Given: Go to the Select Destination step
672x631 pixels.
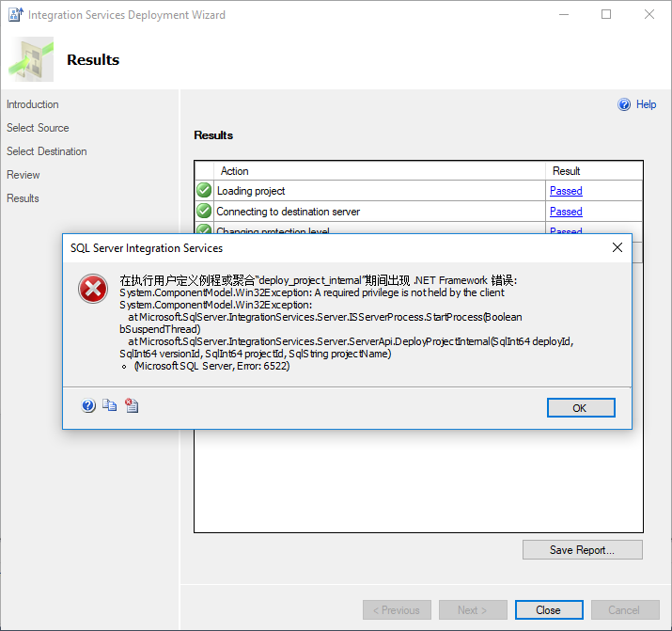Looking at the screenshot, I should point(47,151).
